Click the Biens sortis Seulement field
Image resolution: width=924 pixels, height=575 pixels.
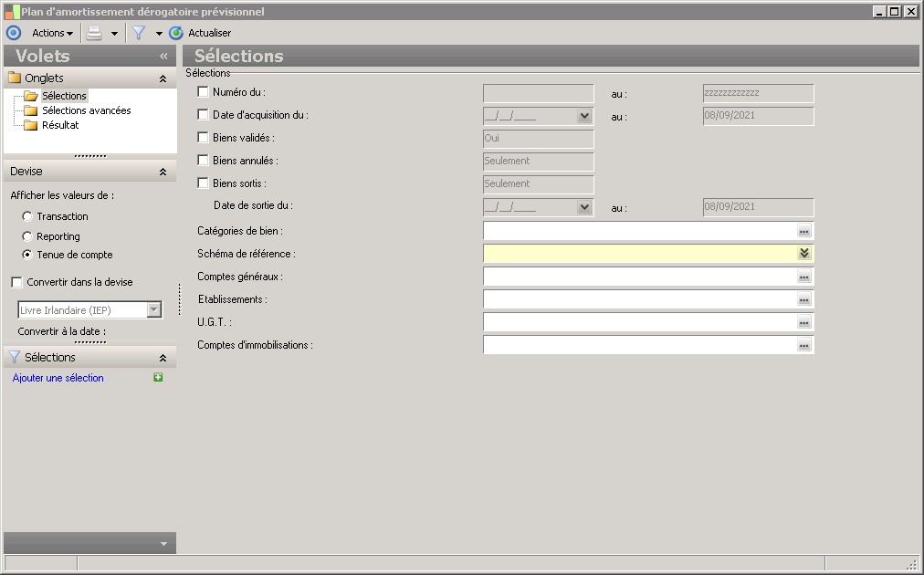click(538, 184)
